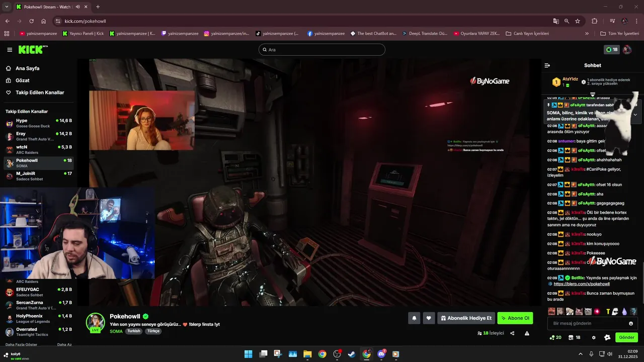Open Chrome extensions puzzle icon
This screenshot has height=362, width=644.
coord(595,21)
